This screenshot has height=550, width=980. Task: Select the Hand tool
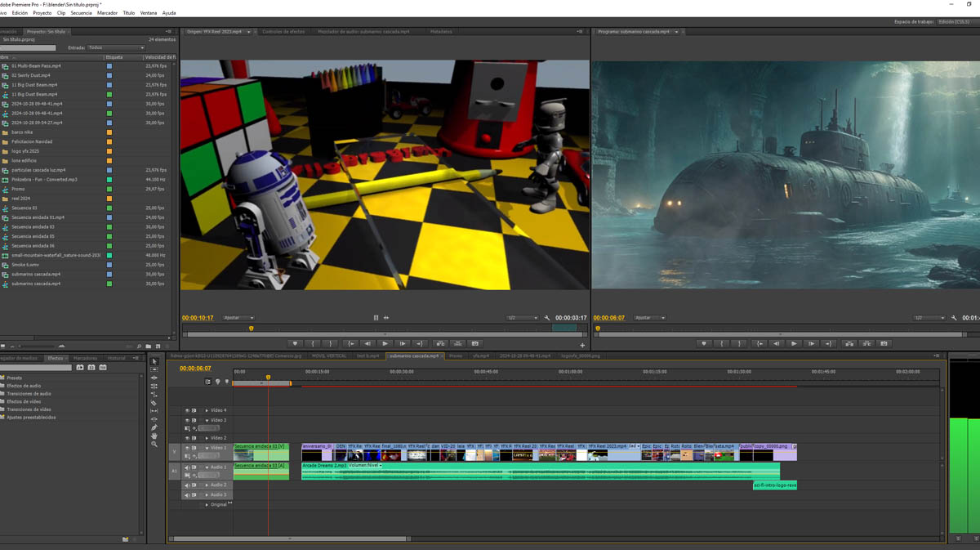(x=154, y=436)
